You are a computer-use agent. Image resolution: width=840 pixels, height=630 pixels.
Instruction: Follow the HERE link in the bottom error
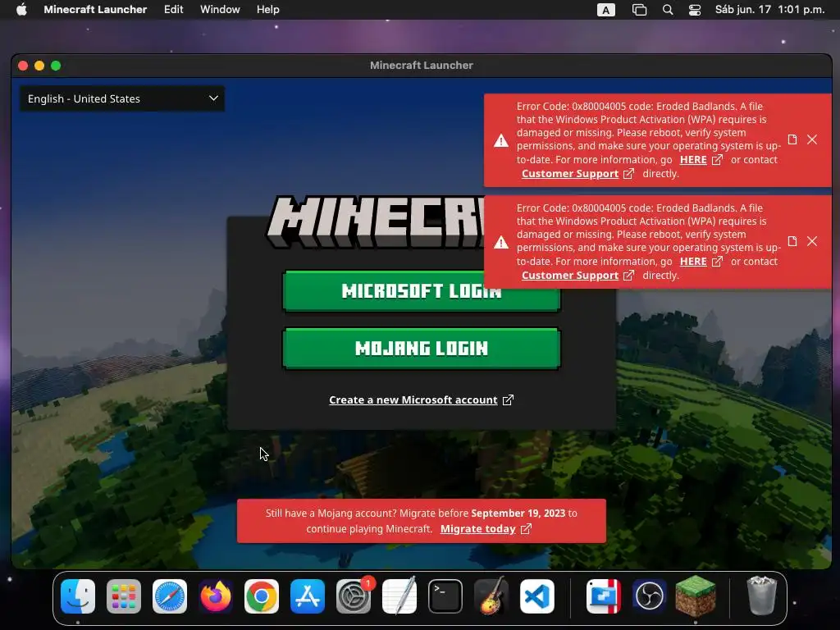[x=693, y=262]
